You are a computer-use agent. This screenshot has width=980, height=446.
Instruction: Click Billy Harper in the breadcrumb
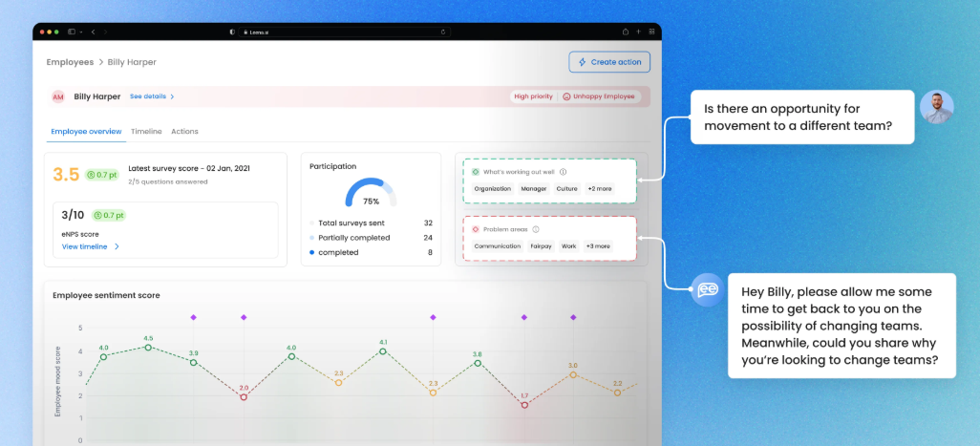pyautogui.click(x=132, y=62)
